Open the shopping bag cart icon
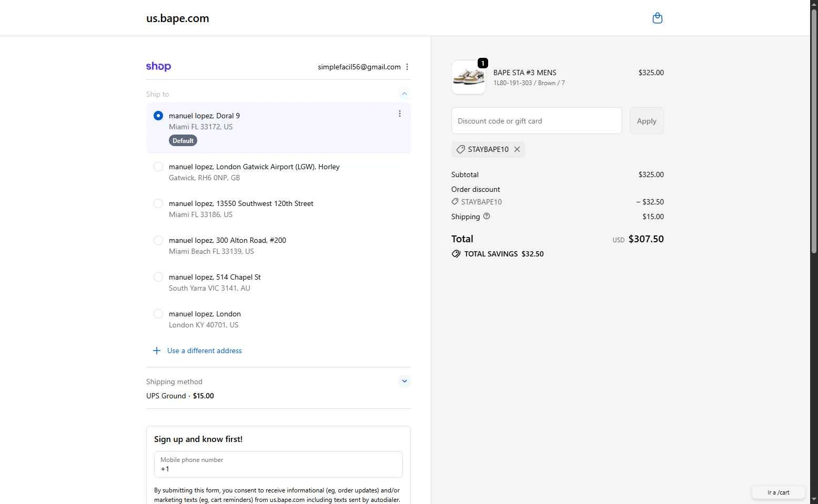This screenshot has width=818, height=504. [657, 18]
